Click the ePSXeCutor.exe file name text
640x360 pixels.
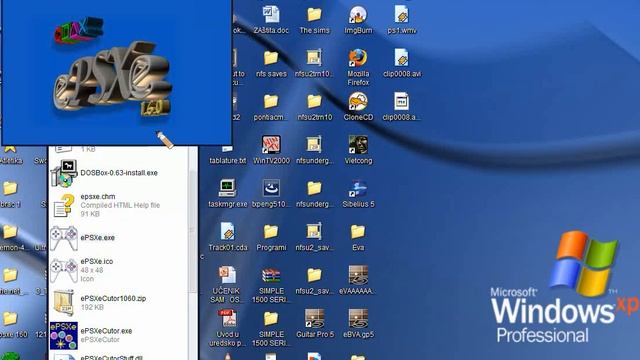(x=106, y=331)
